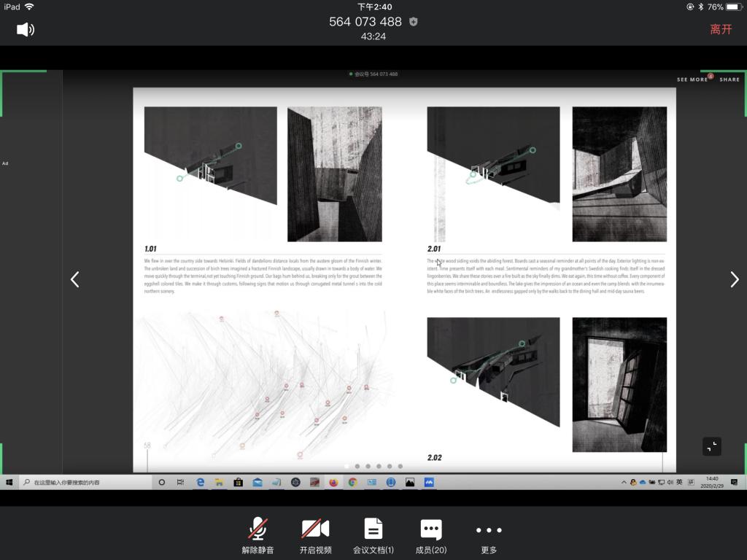Toggle the speaker audio icon

click(26, 29)
